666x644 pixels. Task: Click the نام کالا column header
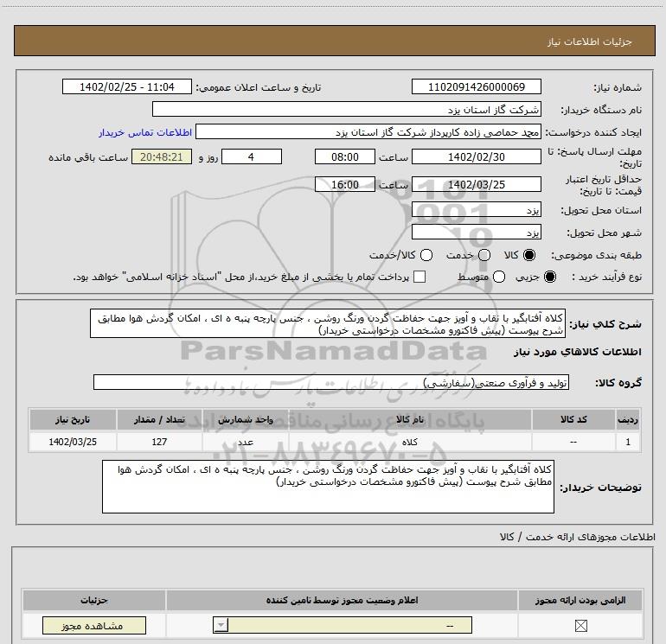(410, 419)
